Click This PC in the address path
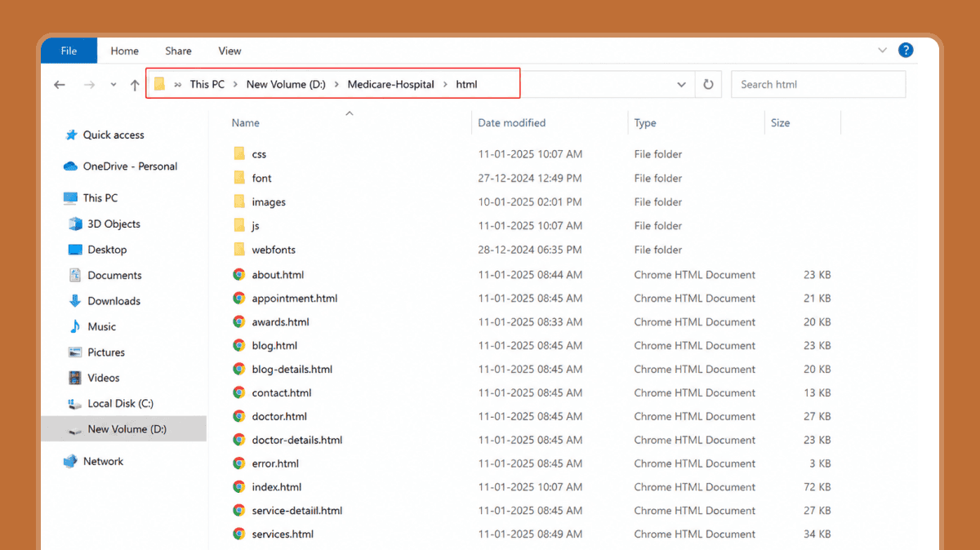 [207, 84]
